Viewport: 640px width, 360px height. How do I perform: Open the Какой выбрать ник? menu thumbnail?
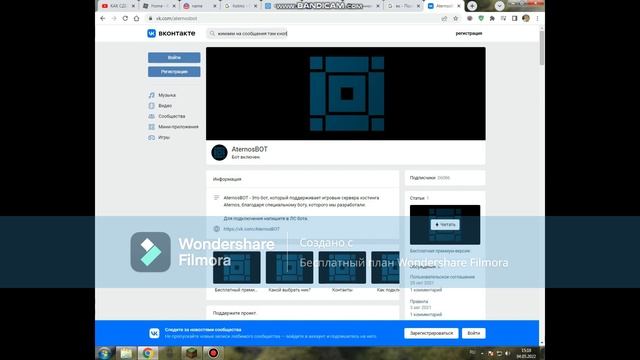click(x=289, y=268)
